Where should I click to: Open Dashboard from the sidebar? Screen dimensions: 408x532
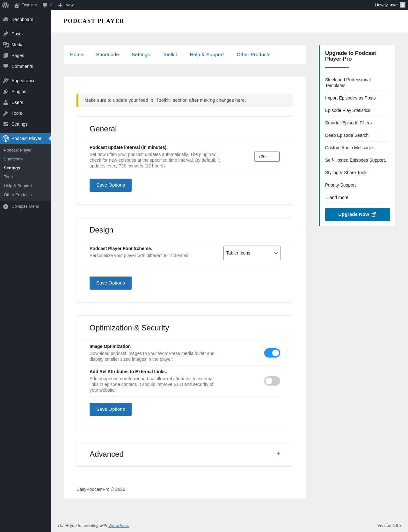22,19
